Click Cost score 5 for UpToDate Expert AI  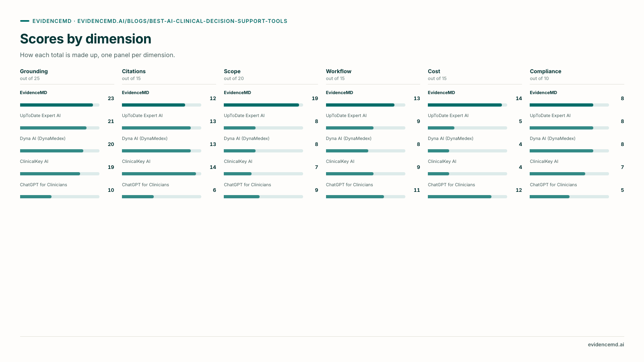coord(520,121)
